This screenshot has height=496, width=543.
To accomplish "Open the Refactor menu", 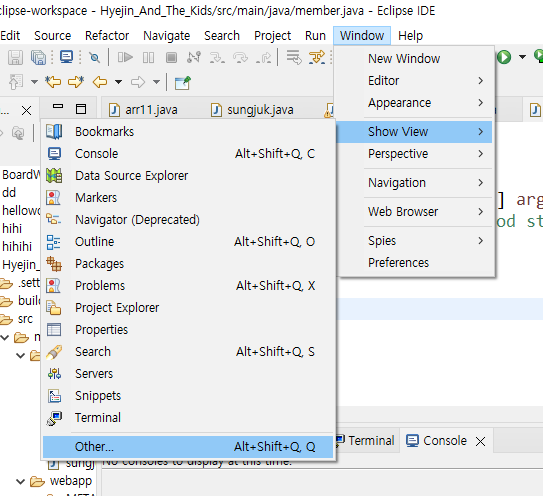I will click(x=107, y=36).
